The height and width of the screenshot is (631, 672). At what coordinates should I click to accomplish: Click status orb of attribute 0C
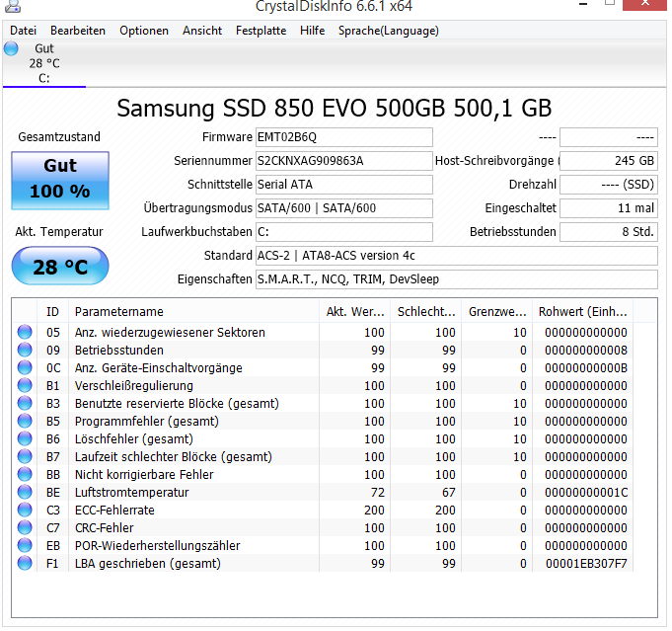click(x=25, y=367)
